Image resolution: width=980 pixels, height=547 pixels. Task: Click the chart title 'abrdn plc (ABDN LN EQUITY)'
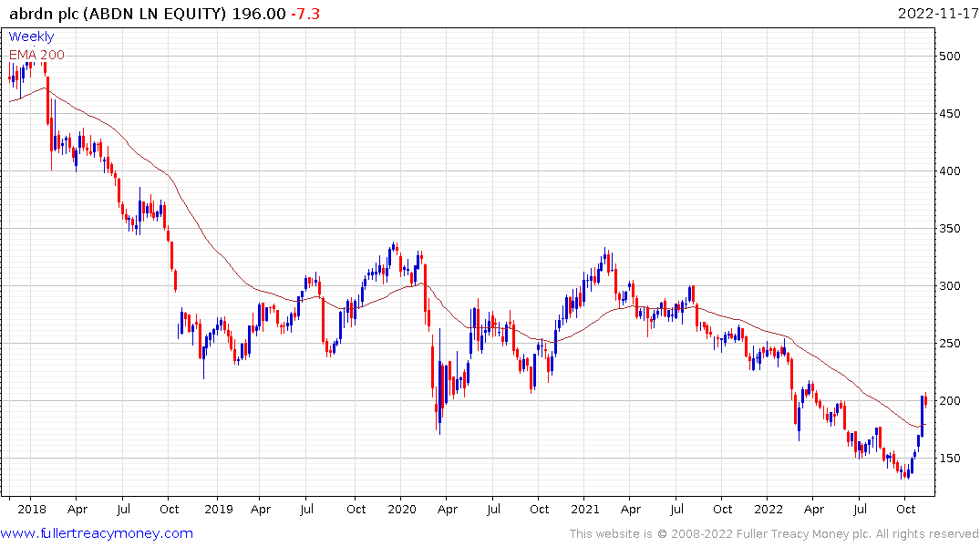[118, 14]
